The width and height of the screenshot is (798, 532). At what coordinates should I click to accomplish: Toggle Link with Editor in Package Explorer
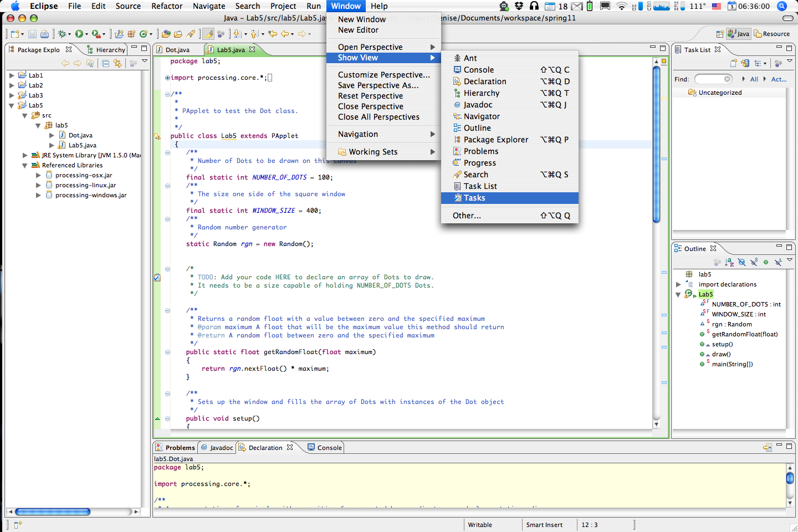tap(117, 63)
